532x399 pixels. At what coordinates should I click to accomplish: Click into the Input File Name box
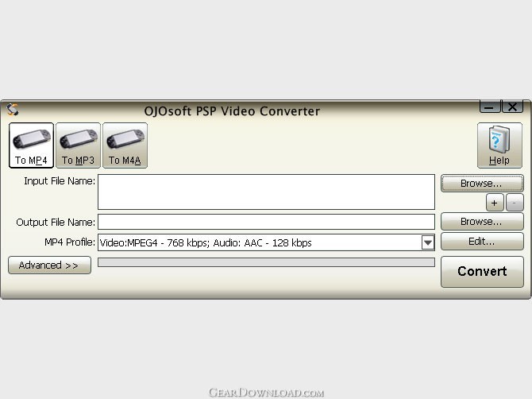click(266, 192)
